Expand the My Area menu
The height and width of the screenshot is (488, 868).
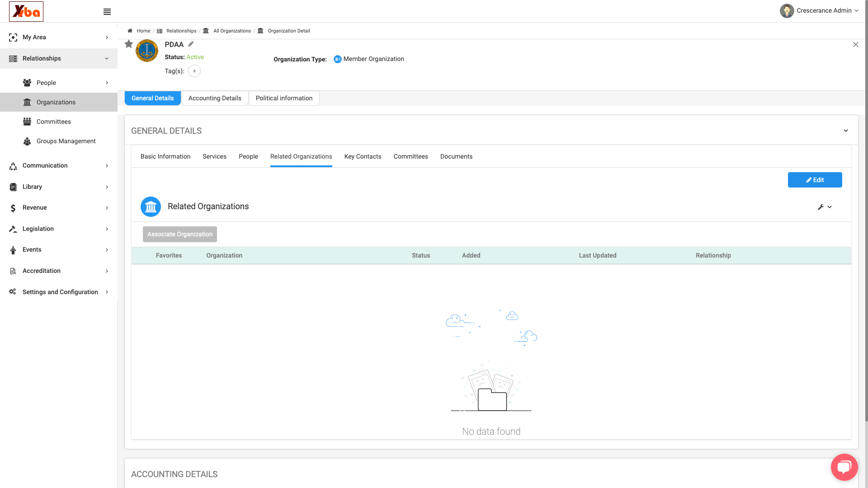coord(59,37)
